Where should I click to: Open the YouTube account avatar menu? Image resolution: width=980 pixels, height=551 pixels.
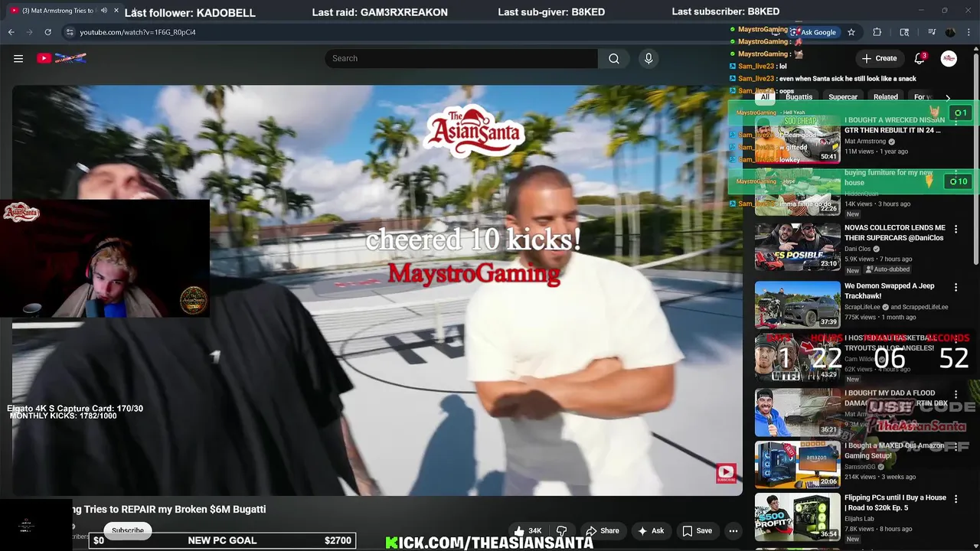(949, 58)
